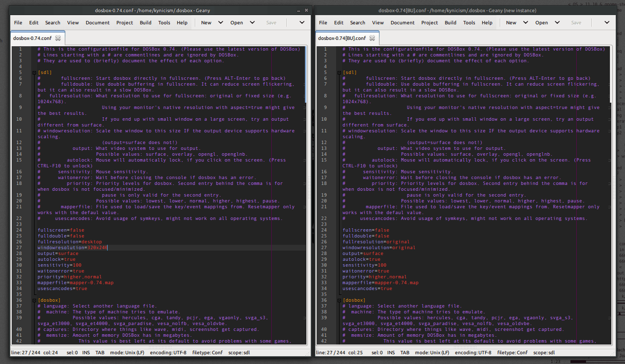Click 'sel: 0' status in left window
This screenshot has height=364, width=625.
(x=71, y=353)
